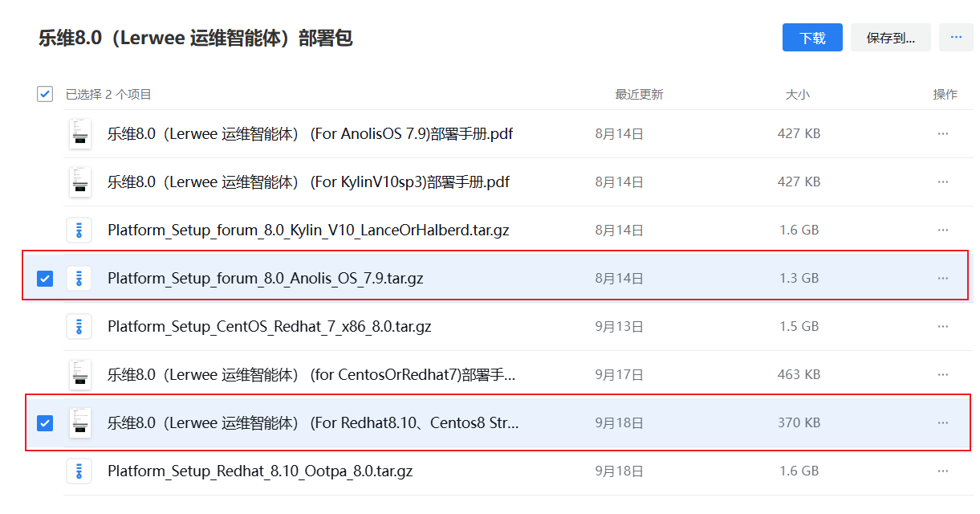Open more actions for Anolis_OS_7.9.tar.gz row
The height and width of the screenshot is (514, 980).
[943, 279]
